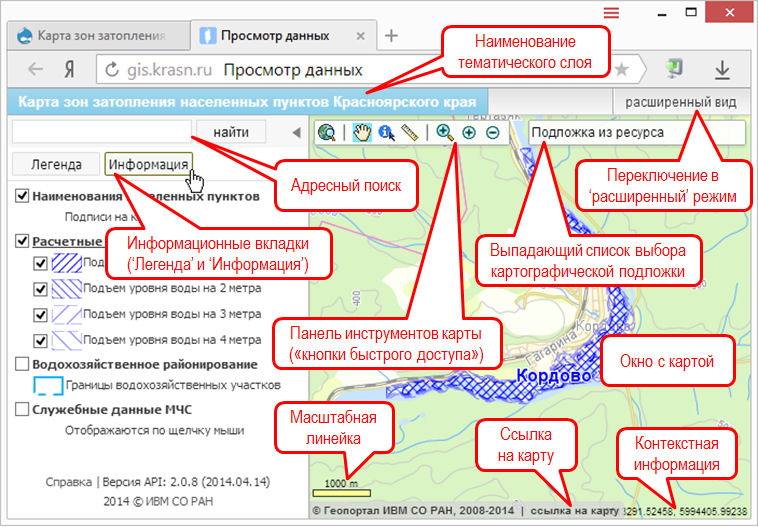The height and width of the screenshot is (527, 758).
Task: Enable 'Служебные данные МЧС' checkbox
Action: pyautogui.click(x=23, y=409)
